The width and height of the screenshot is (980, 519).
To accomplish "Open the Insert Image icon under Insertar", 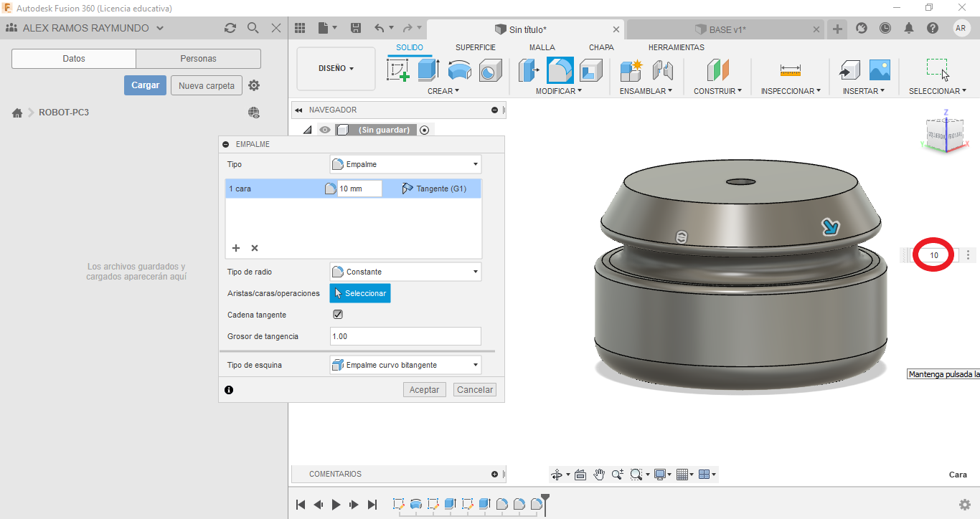I will point(880,70).
